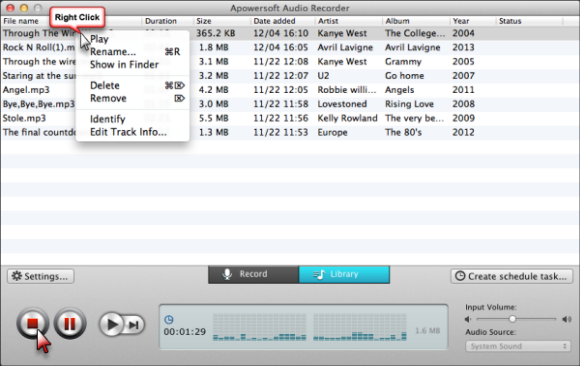The width and height of the screenshot is (580, 366).
Task: Click year 2004 cell
Action: [463, 33]
